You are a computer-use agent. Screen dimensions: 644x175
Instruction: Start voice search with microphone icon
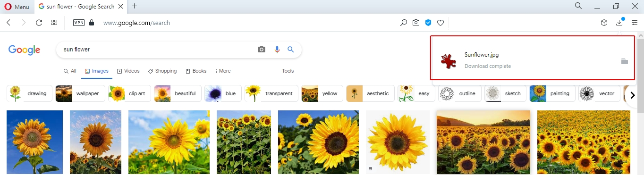click(277, 50)
